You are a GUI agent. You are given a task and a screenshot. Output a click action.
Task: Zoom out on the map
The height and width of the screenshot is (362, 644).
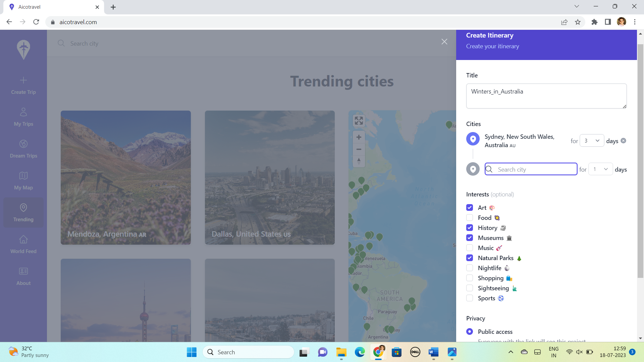[x=359, y=149]
